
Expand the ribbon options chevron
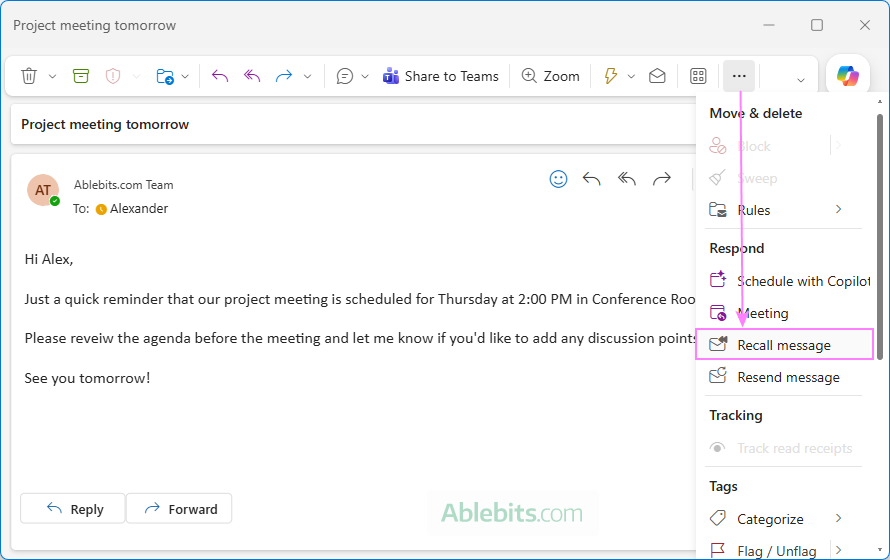tap(801, 80)
